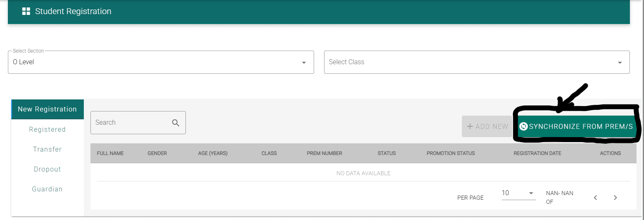Open the Guardian tab
The height and width of the screenshot is (220, 644).
click(47, 189)
